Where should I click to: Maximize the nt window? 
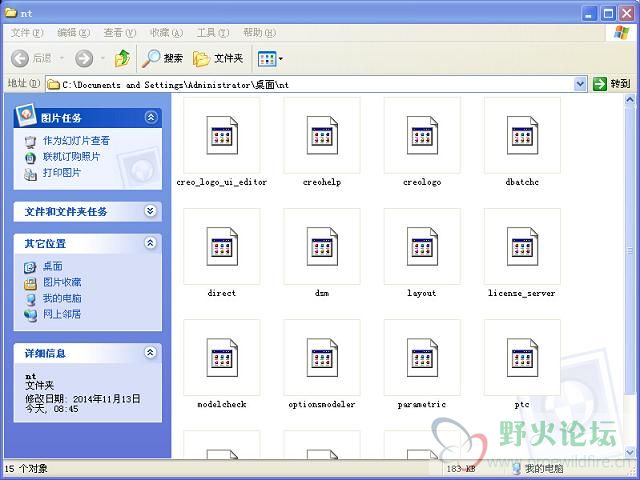click(x=608, y=13)
